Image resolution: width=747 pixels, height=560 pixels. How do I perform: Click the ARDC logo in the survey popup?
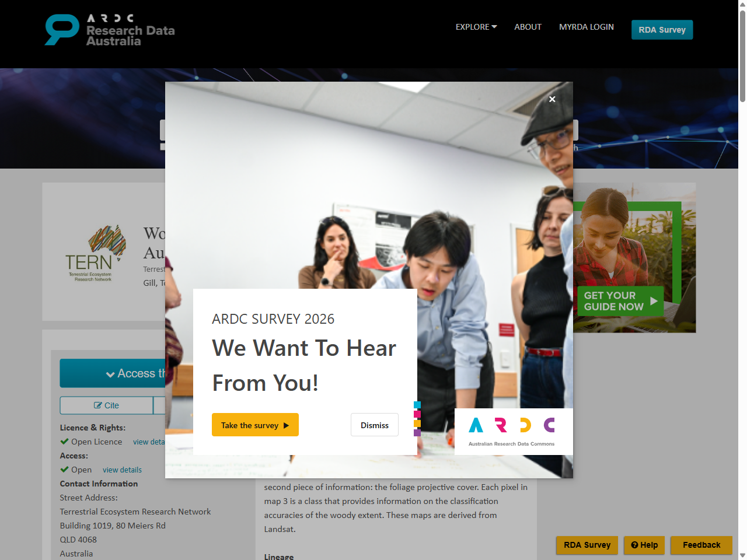[512, 431]
